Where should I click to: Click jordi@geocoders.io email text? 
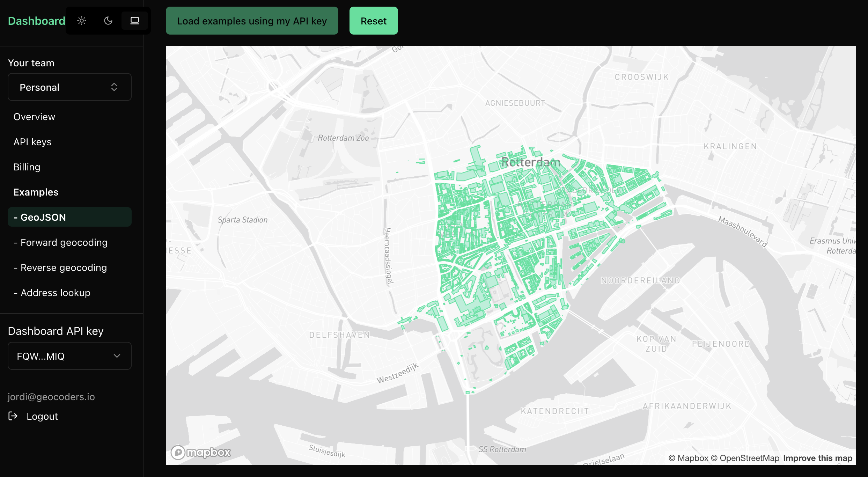[51, 397]
